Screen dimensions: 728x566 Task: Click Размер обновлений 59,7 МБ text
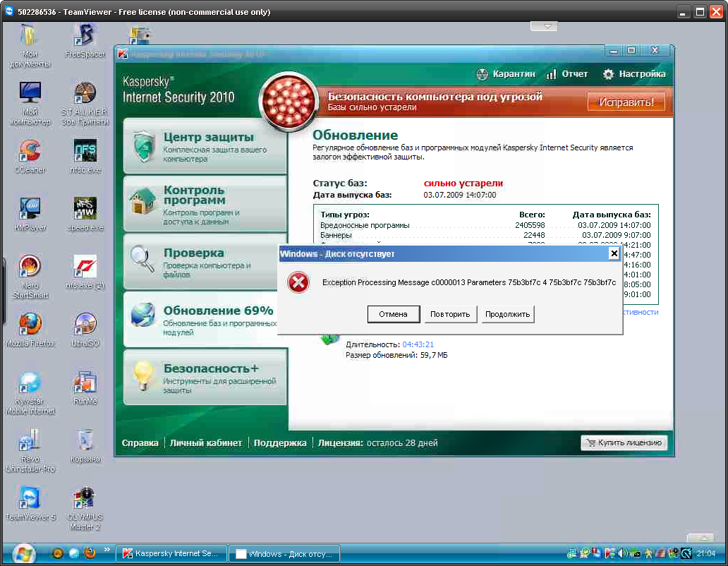[396, 355]
